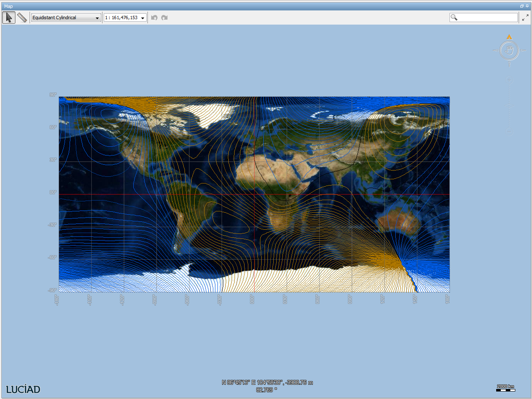Screen dimensions: 532x399
Task: Expand the map scale dropdown arrow
Action: coord(142,18)
